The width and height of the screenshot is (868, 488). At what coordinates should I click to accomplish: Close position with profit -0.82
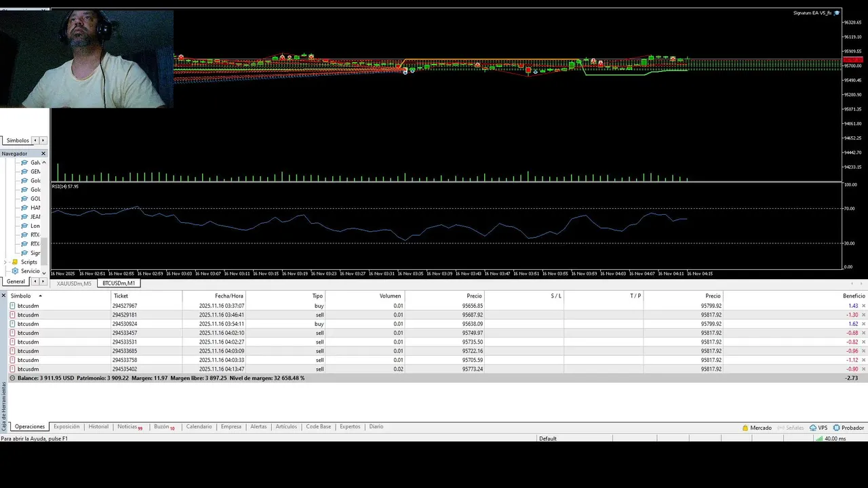click(863, 342)
